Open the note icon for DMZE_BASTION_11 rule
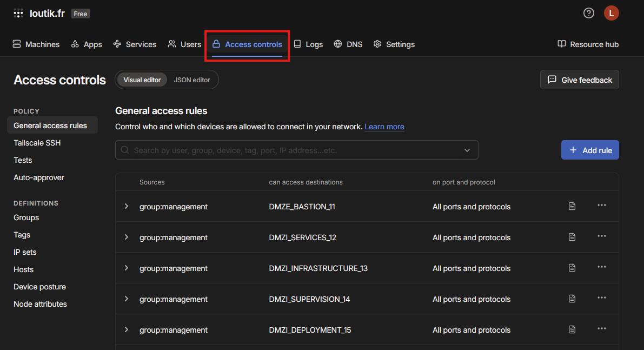The image size is (644, 350). 572,206
